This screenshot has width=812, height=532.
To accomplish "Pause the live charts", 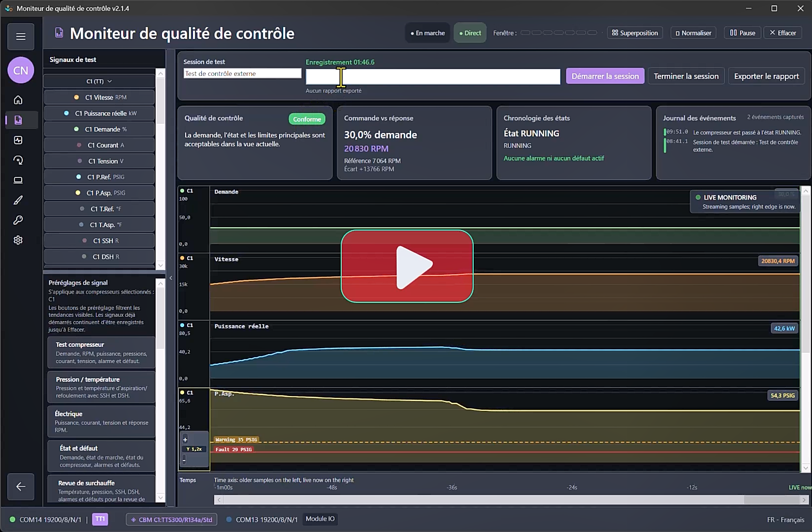I will (x=743, y=33).
